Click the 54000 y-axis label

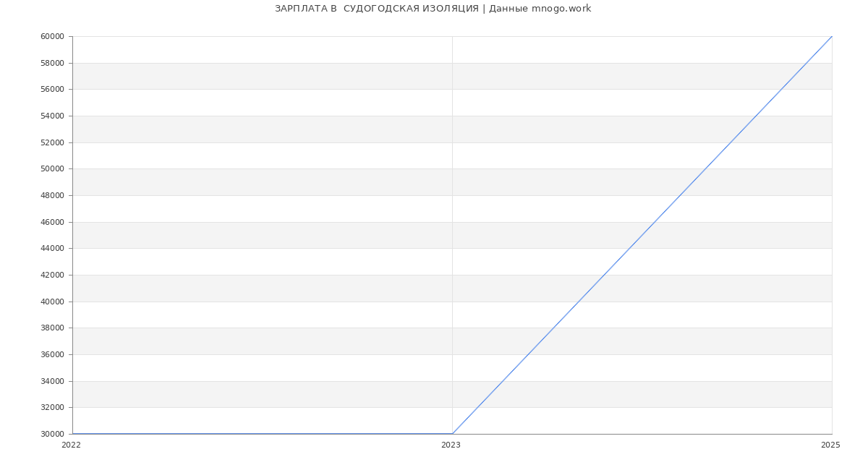pyautogui.click(x=52, y=116)
